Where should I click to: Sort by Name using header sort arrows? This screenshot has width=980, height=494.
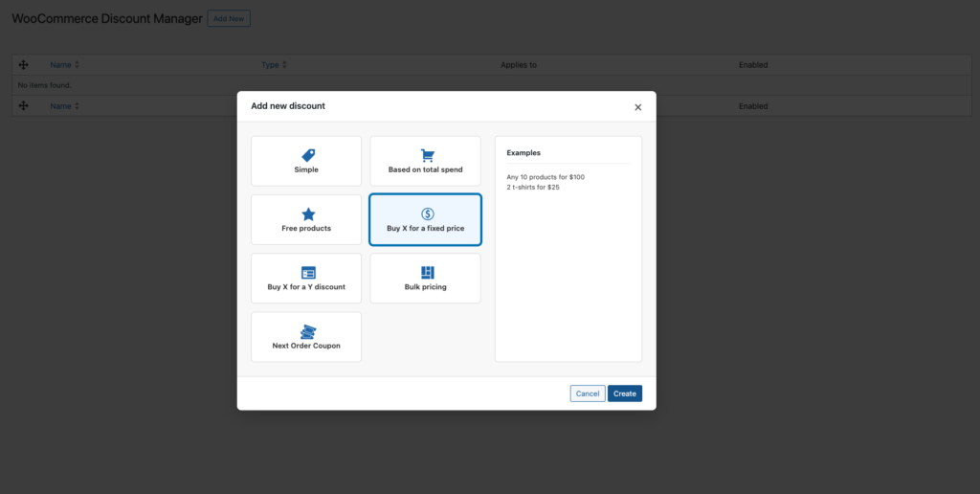(77, 64)
